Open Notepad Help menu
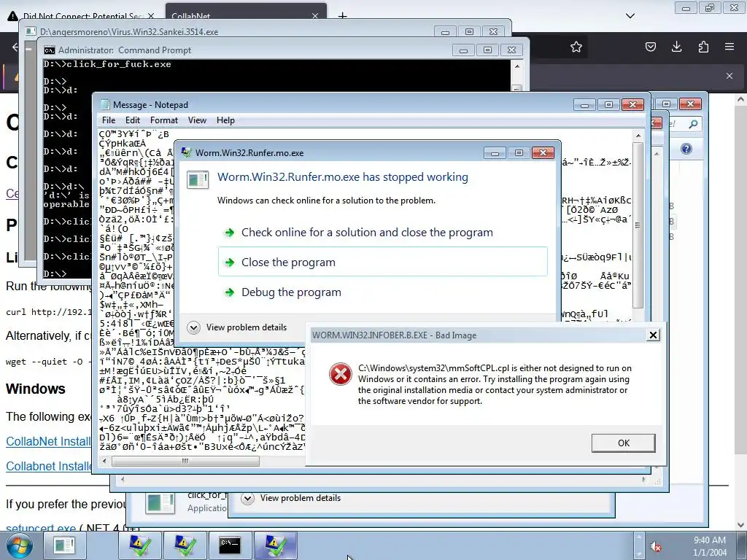The width and height of the screenshot is (747, 560). click(x=225, y=120)
